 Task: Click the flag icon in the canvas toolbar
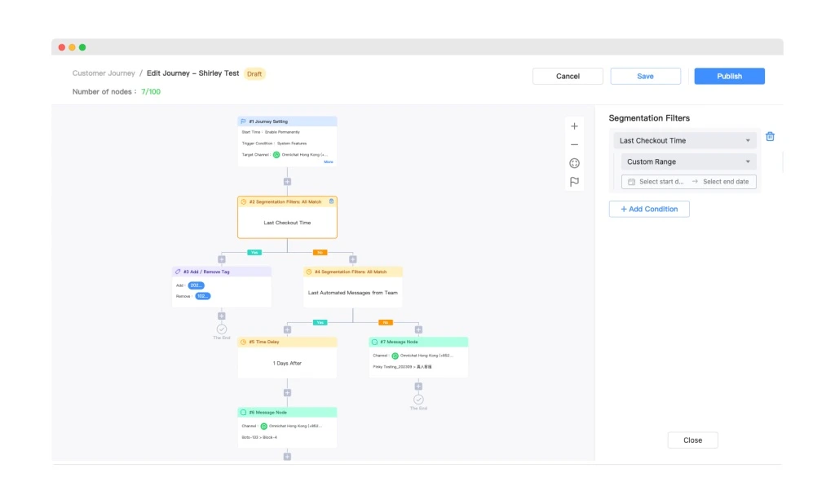click(x=574, y=181)
